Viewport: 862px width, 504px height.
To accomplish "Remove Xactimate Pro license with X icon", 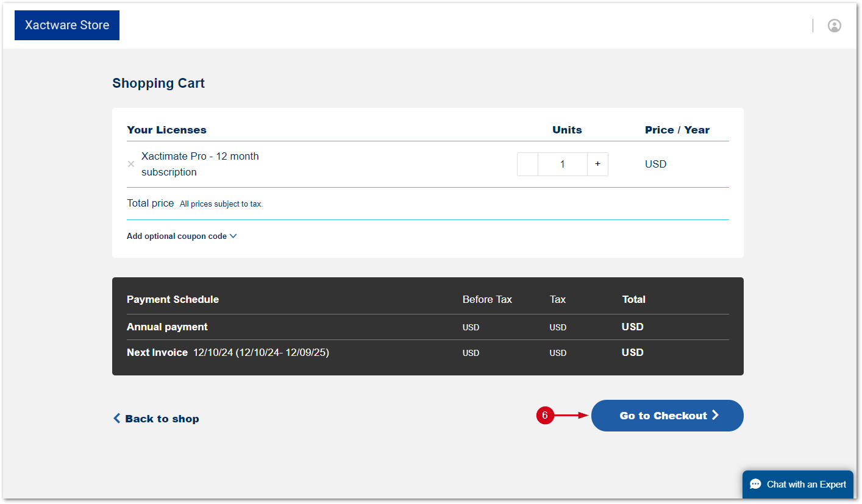I will tap(131, 164).
